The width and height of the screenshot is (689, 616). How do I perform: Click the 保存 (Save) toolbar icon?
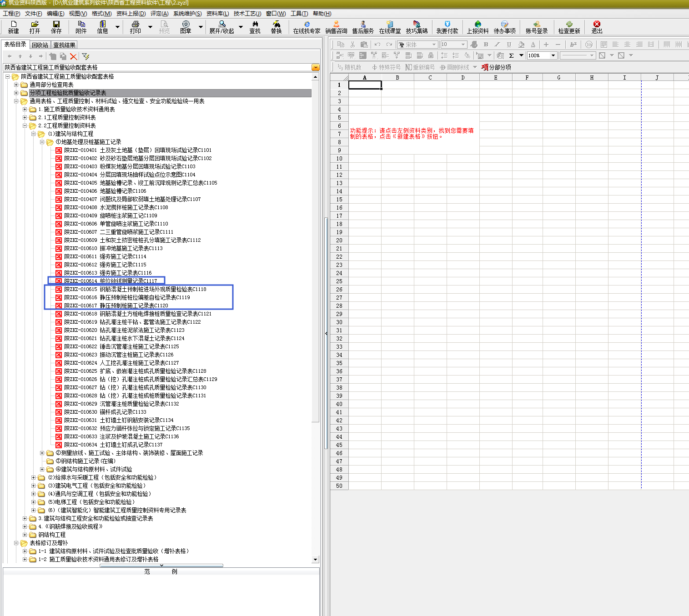56,27
